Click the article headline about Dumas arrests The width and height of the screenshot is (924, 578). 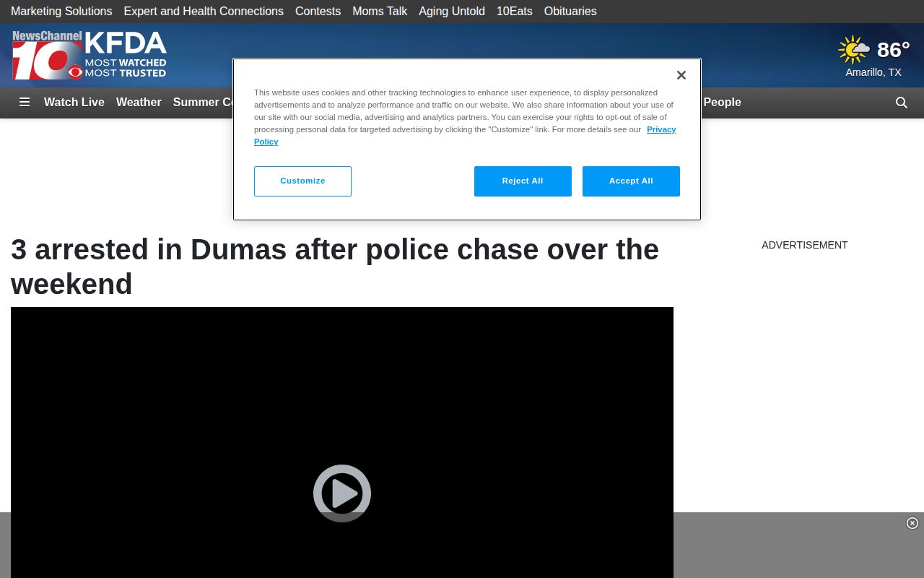coord(335,267)
